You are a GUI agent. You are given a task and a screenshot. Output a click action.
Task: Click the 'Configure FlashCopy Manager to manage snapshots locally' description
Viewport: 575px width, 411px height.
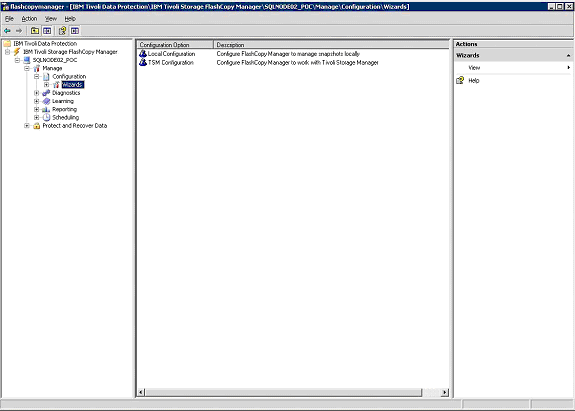point(288,54)
